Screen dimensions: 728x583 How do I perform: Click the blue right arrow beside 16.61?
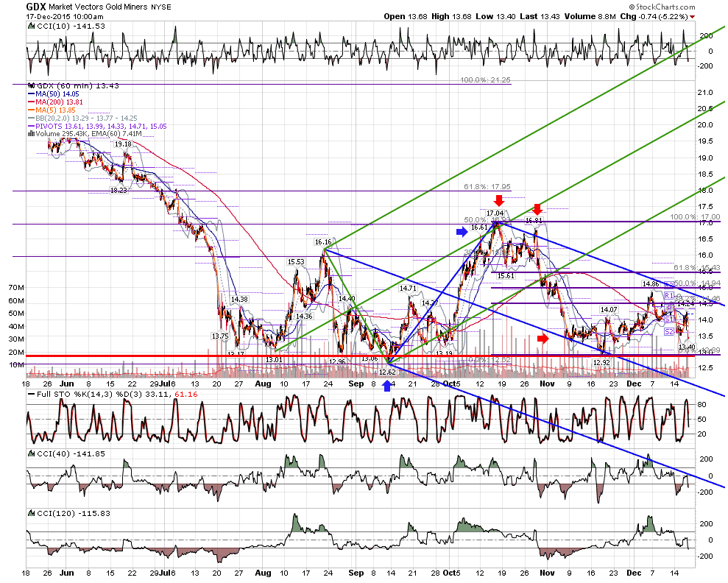(x=462, y=232)
